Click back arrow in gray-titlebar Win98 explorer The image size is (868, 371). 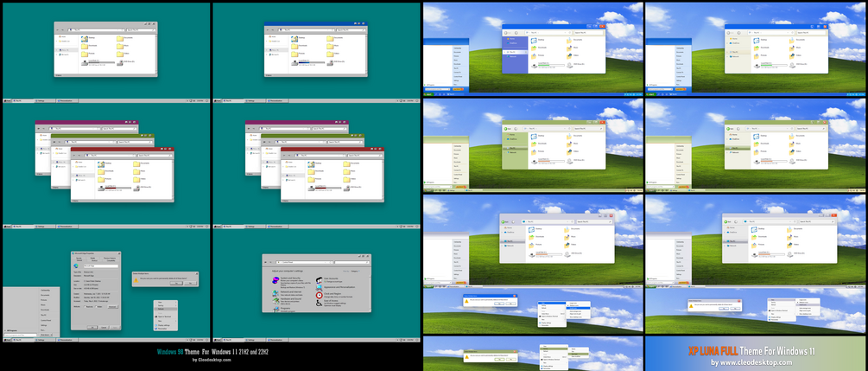58,30
